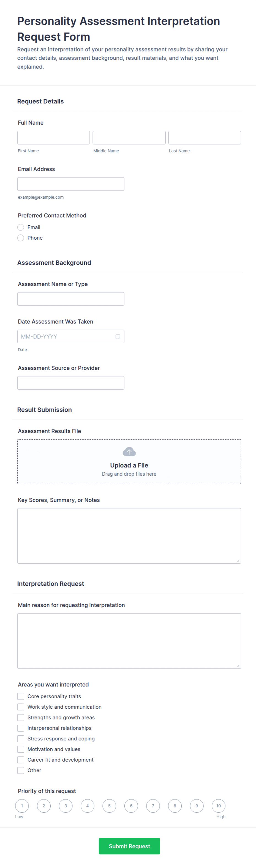Choose priority rating 1
This screenshot has height=868, width=256.
point(22,806)
